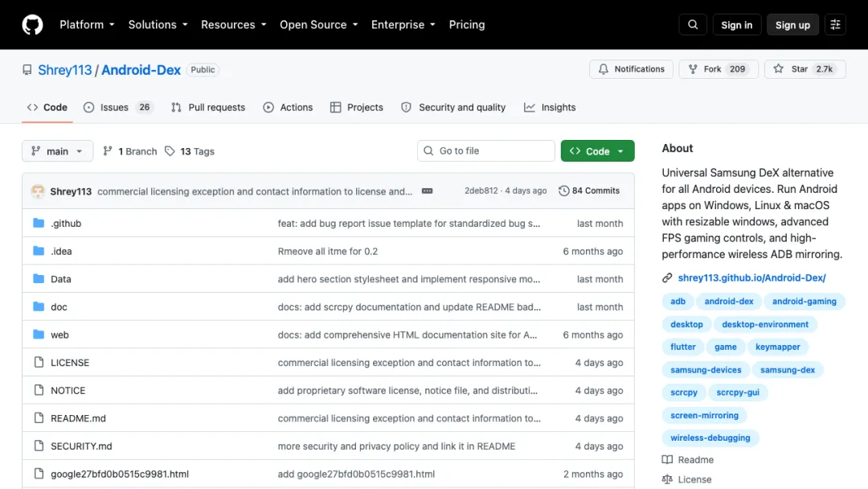868x489 pixels.
Task: Click the Sign up button
Action: (x=792, y=25)
